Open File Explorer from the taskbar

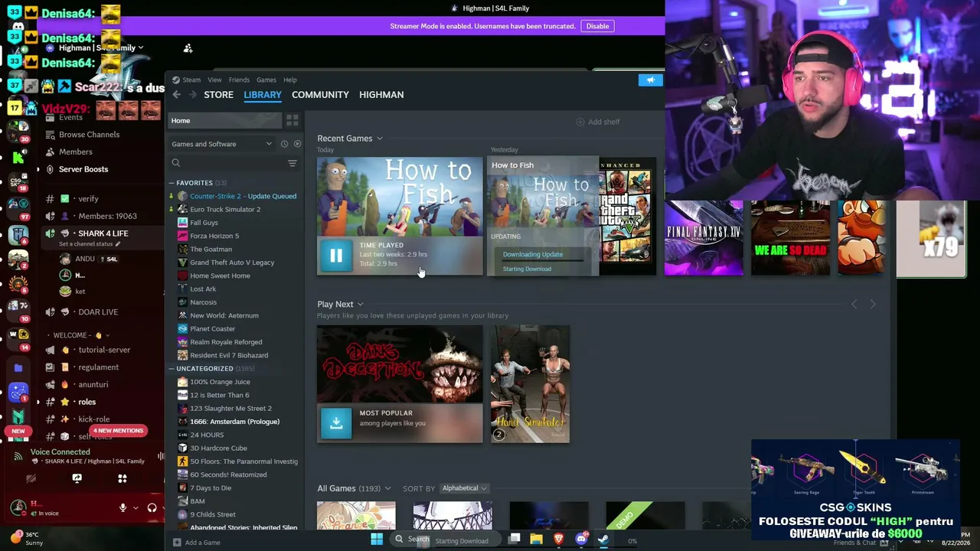536,540
